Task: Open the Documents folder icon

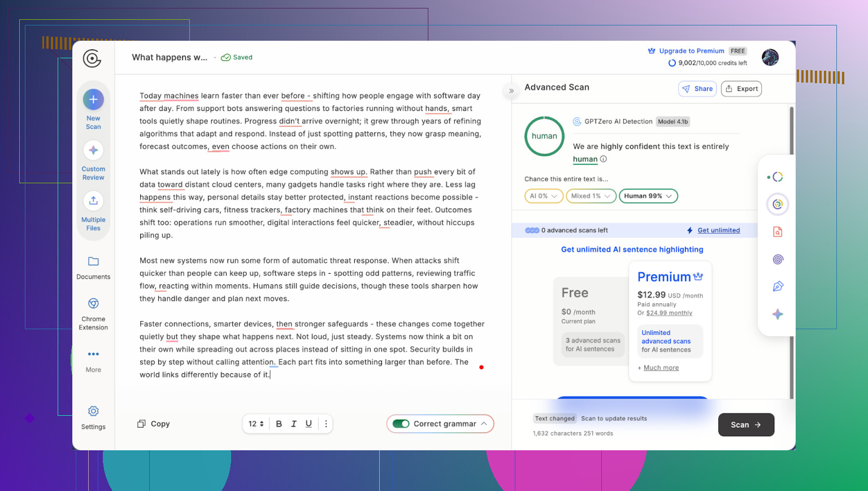Action: (93, 261)
